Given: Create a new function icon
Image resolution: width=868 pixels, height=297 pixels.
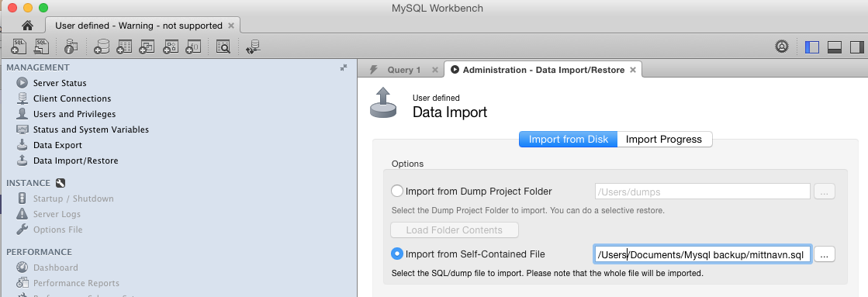Looking at the screenshot, I should pos(192,47).
